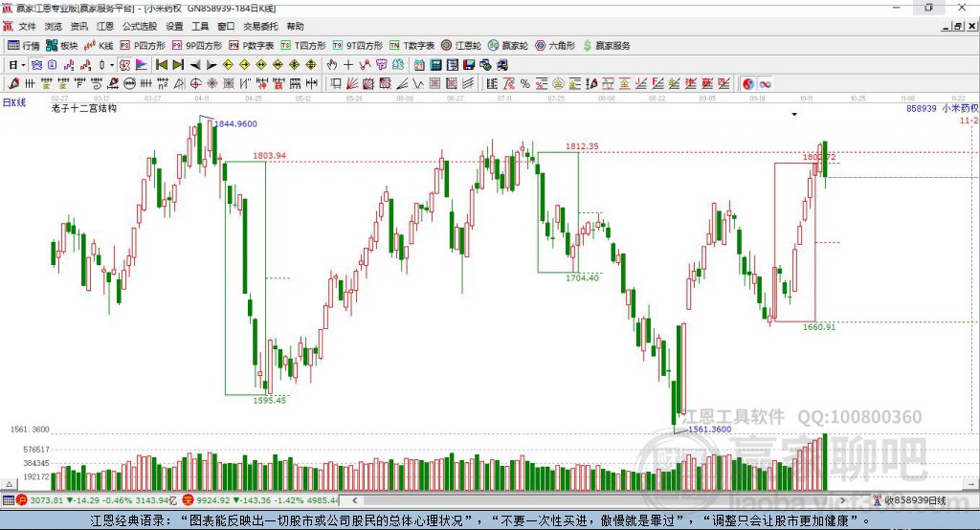Open the 设置 menu

[x=174, y=26]
